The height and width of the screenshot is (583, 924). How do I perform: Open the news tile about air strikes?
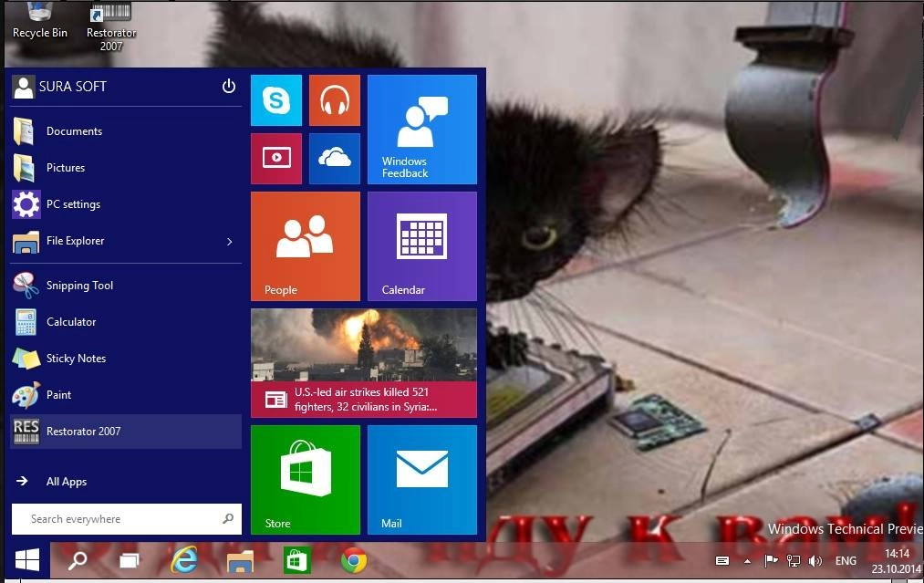[x=364, y=363]
